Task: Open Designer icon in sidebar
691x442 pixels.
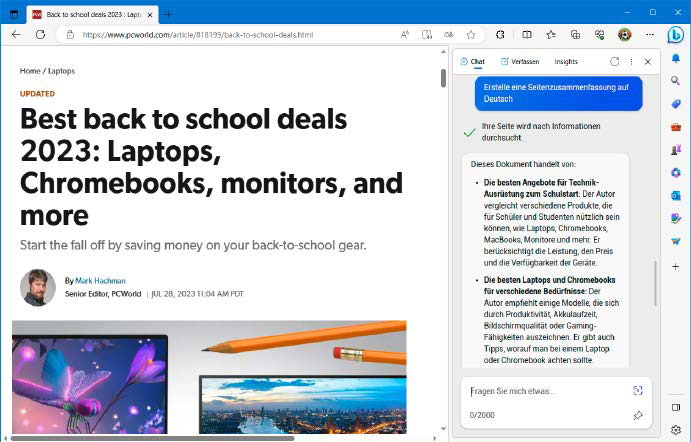Action: 676,218
